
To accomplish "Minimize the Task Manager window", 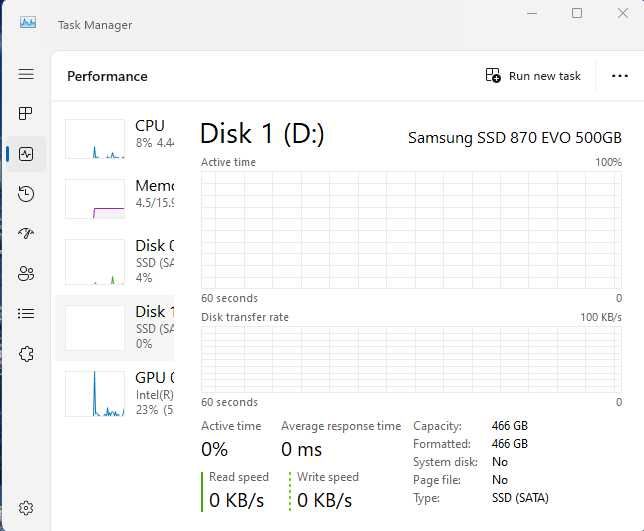I will coord(532,13).
